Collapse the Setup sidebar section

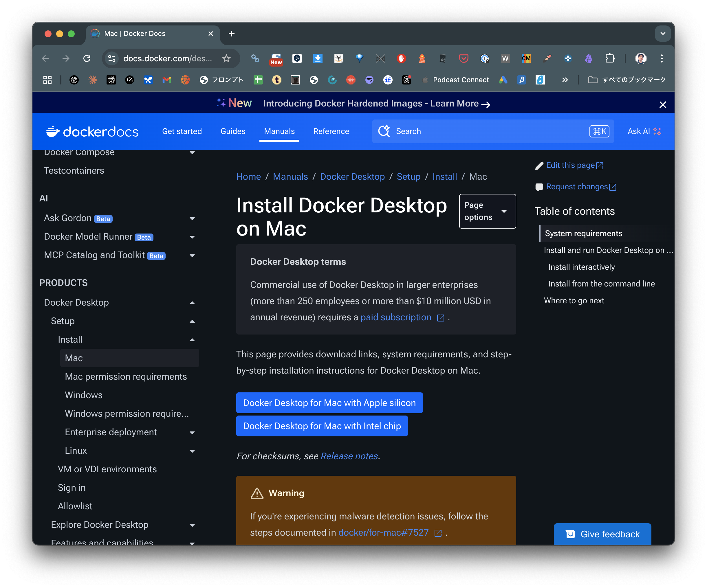[x=192, y=321]
